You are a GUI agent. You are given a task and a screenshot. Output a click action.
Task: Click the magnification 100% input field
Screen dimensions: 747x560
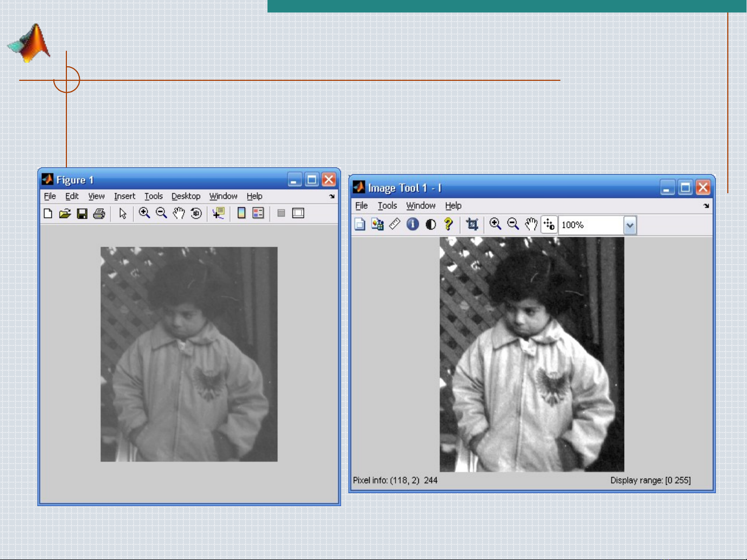(591, 225)
